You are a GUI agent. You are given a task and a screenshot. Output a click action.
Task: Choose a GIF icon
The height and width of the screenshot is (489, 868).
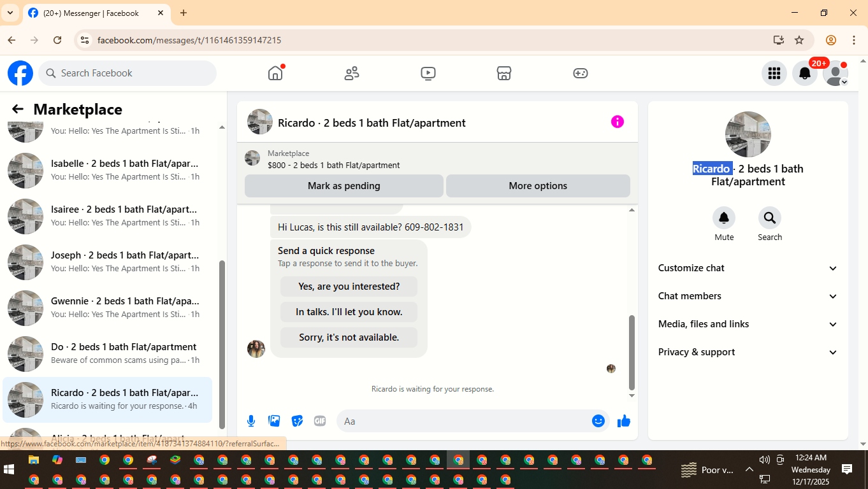point(320,421)
